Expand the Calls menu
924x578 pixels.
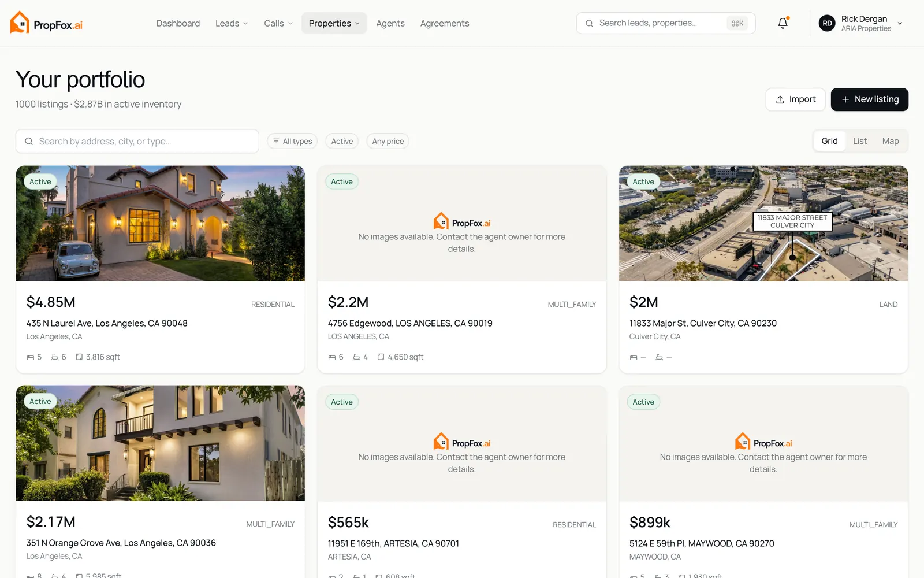pyautogui.click(x=278, y=23)
